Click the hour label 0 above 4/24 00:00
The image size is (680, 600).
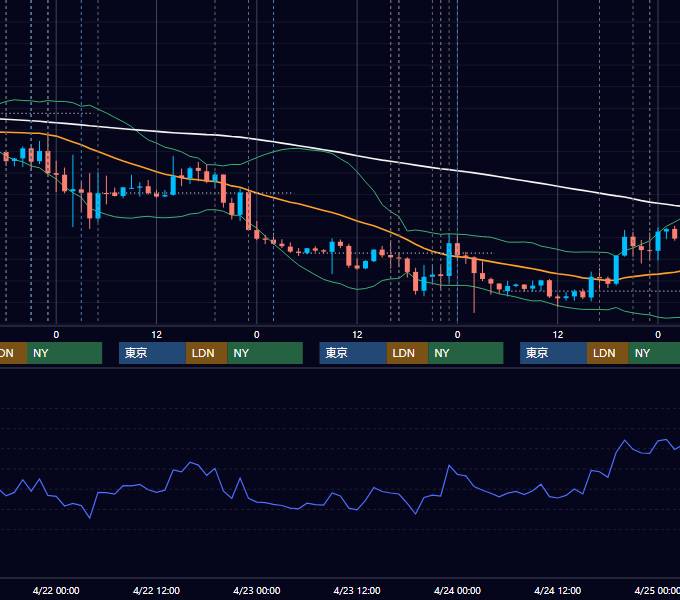click(x=457, y=335)
